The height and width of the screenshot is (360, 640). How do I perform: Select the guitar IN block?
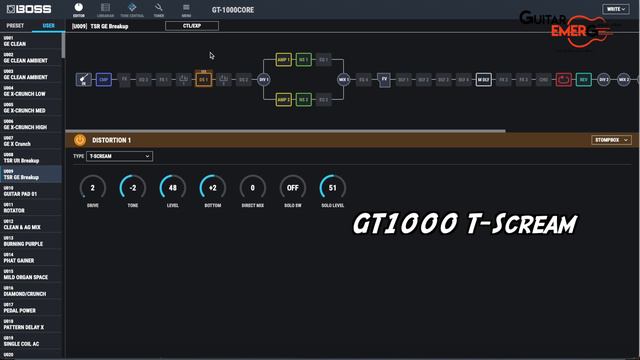[84, 80]
